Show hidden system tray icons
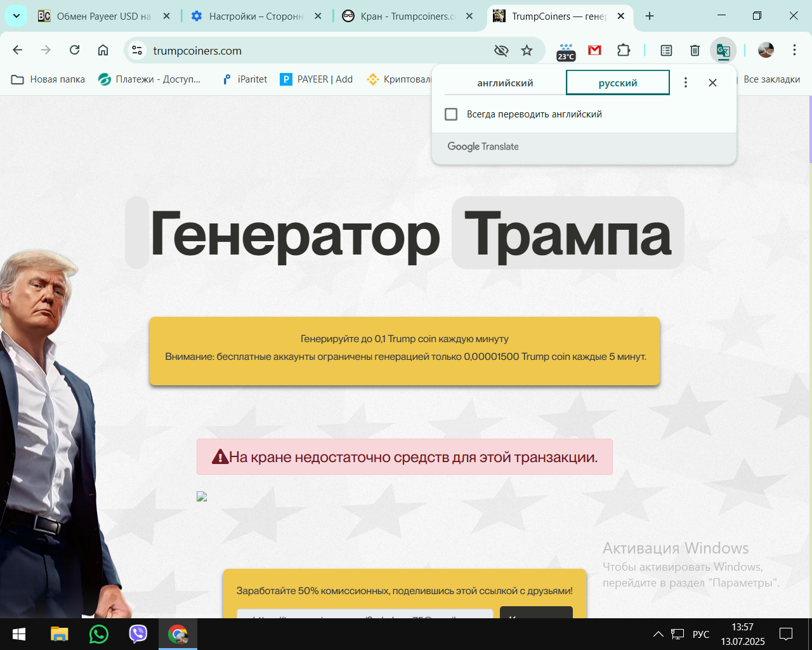 pos(658,634)
